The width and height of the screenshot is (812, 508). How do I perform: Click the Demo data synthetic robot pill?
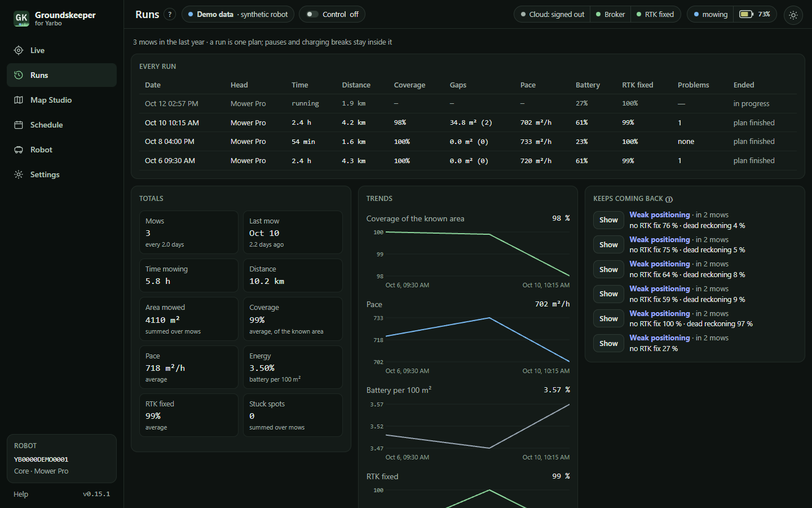click(238, 15)
